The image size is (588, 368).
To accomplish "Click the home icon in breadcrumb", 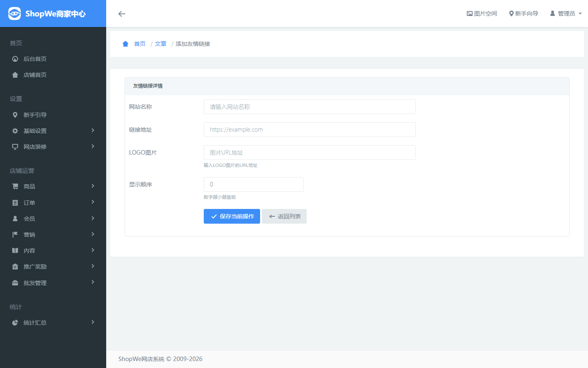I will (125, 44).
